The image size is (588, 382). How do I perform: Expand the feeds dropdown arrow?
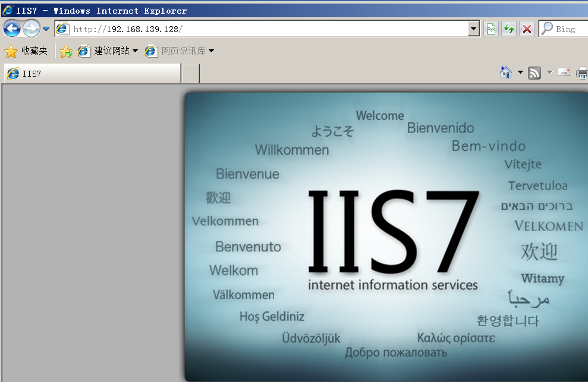coord(550,72)
